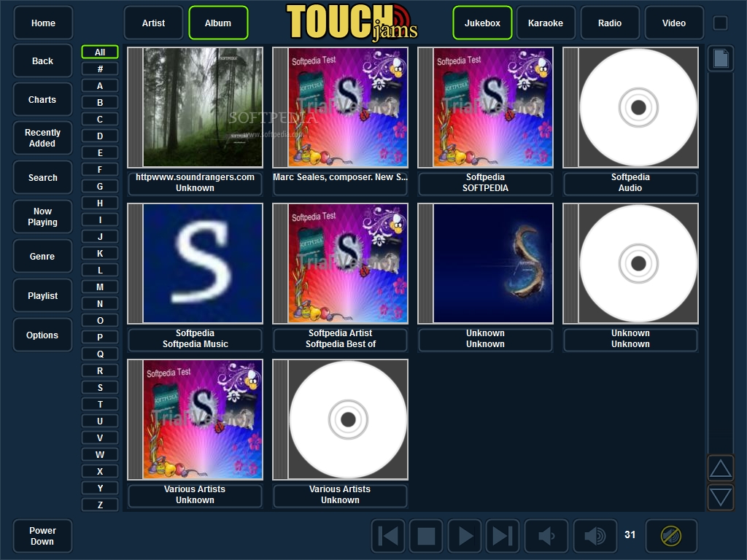Click the volume level number 31
This screenshot has height=560, width=747.
pos(630,534)
